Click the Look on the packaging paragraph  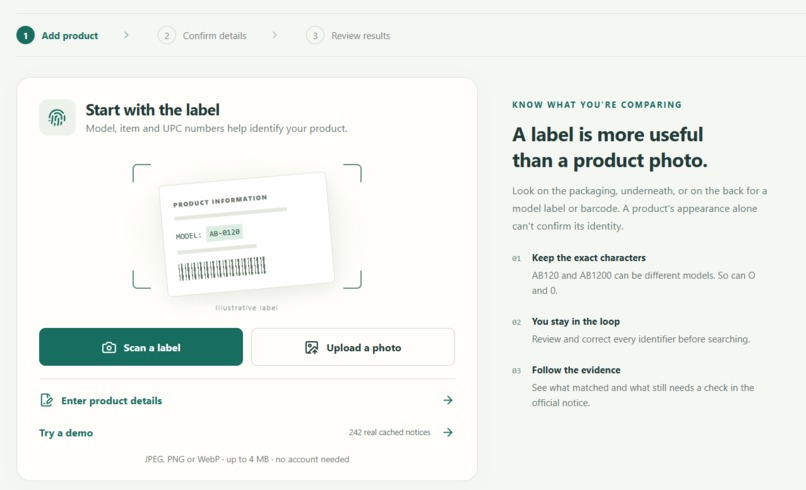tap(639, 208)
